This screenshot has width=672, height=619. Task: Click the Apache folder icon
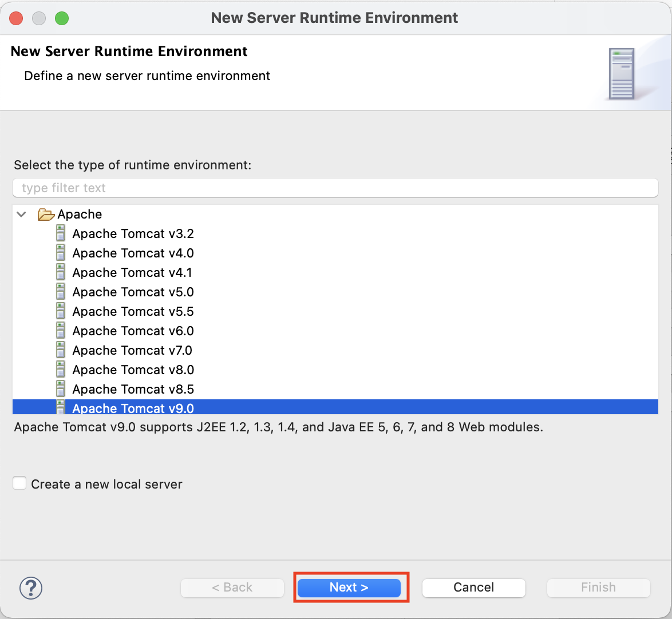click(46, 214)
